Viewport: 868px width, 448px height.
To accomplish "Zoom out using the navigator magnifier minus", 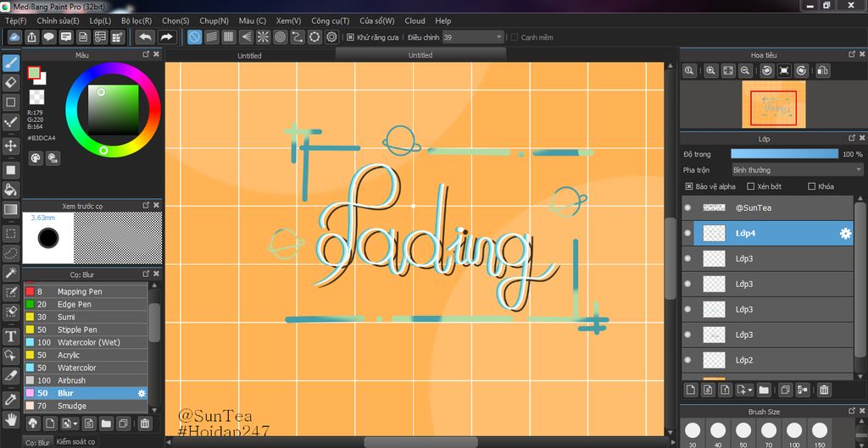I will (745, 71).
